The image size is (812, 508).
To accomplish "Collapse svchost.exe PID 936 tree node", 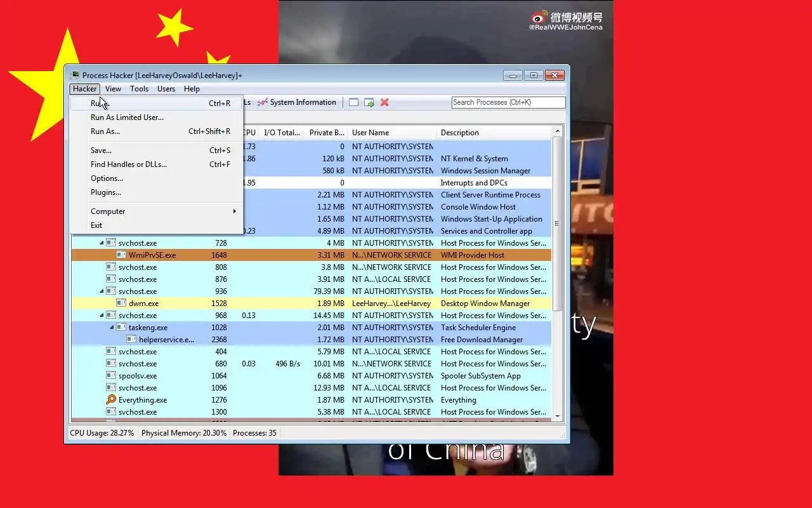I will [101, 291].
